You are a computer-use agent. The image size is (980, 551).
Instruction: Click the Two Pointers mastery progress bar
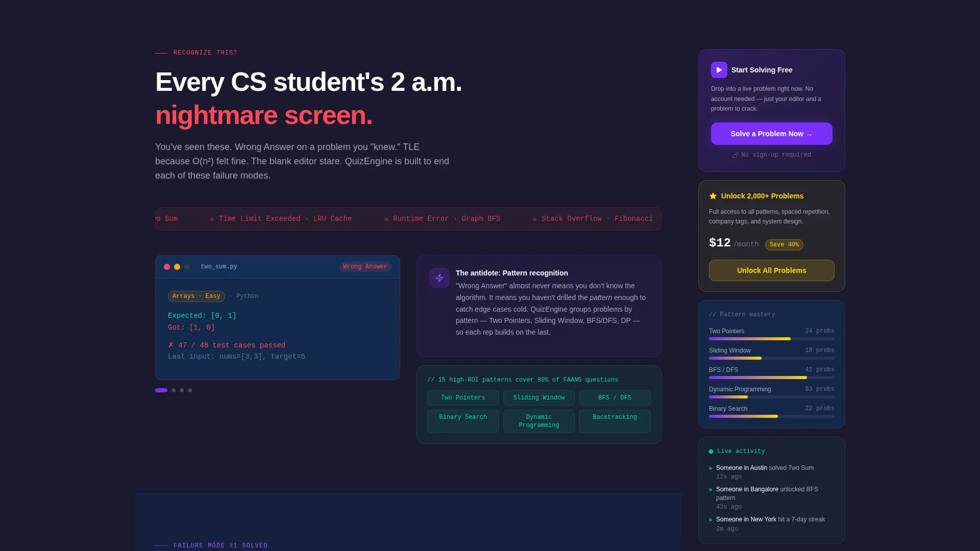click(772, 339)
